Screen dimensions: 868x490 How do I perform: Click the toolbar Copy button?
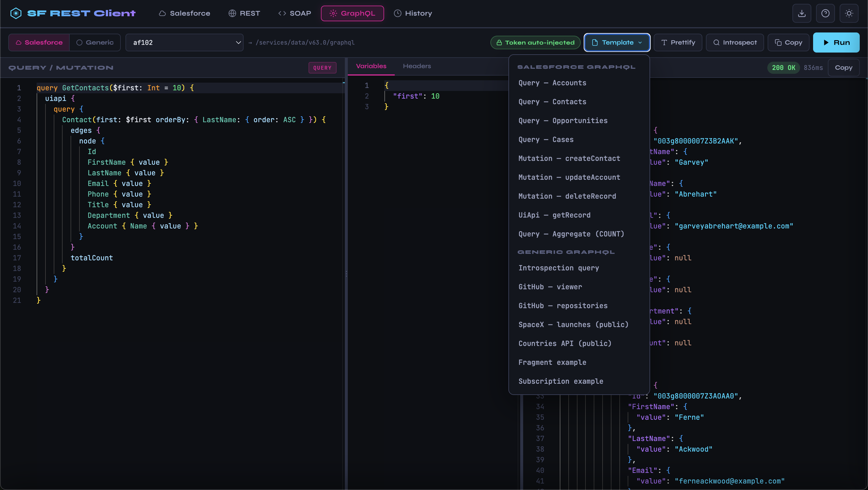789,43
